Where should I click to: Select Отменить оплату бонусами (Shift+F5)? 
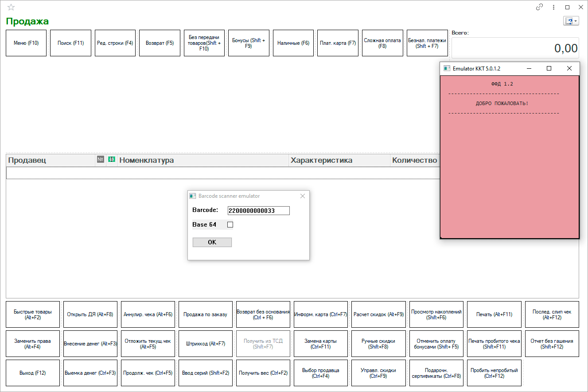pos(436,344)
